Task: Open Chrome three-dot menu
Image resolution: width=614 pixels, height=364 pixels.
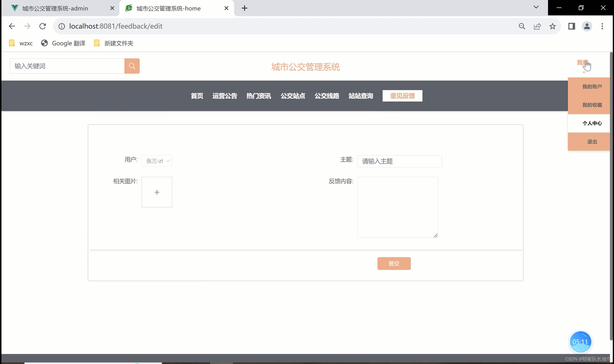Action: click(602, 26)
